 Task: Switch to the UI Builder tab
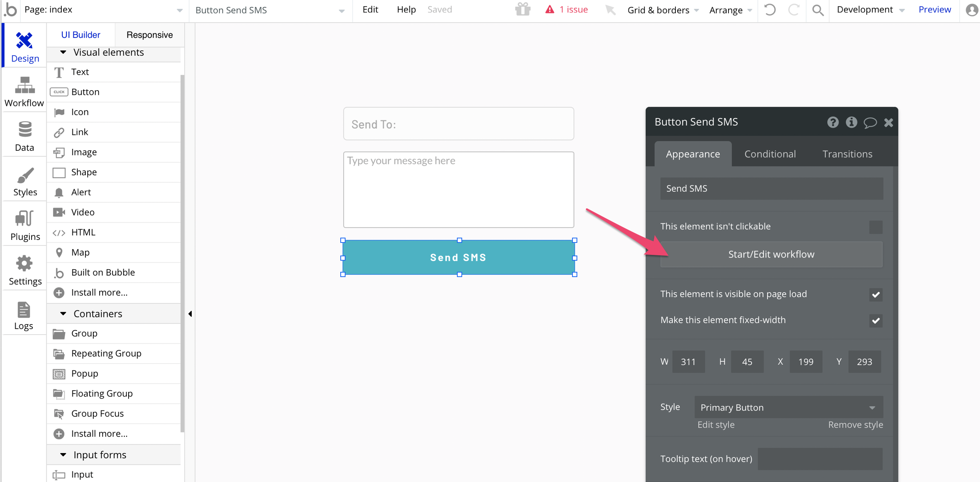[80, 35]
